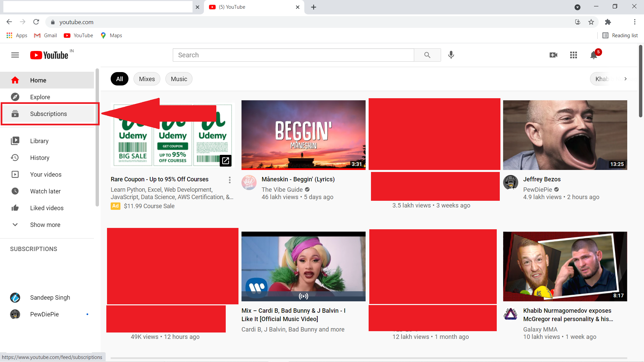The width and height of the screenshot is (644, 362).
Task: Open Galaxy MMA channel avatar
Action: 511,314
